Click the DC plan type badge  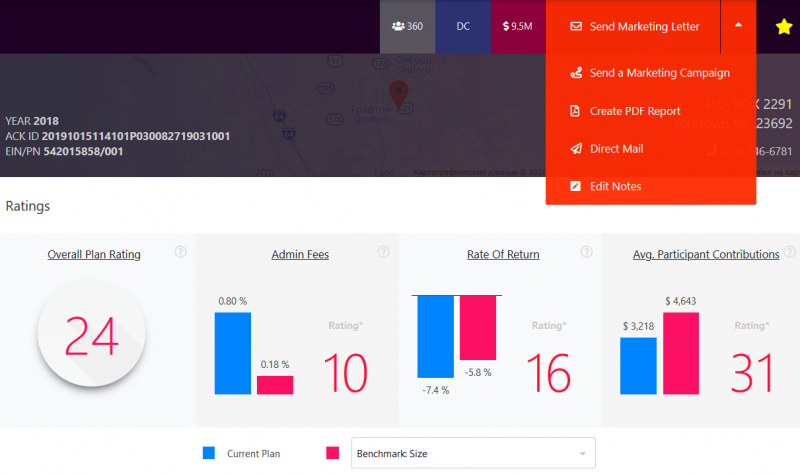click(x=463, y=26)
